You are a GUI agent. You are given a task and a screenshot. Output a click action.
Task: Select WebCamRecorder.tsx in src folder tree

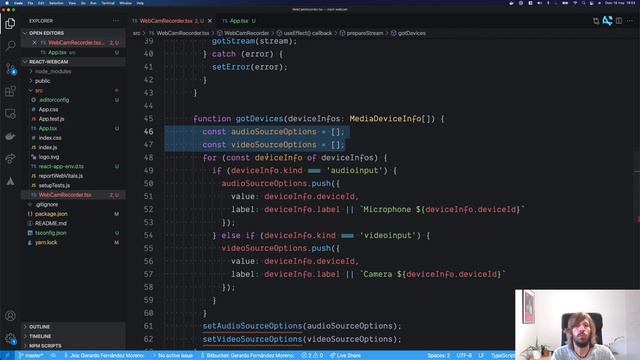pyautogui.click(x=65, y=195)
